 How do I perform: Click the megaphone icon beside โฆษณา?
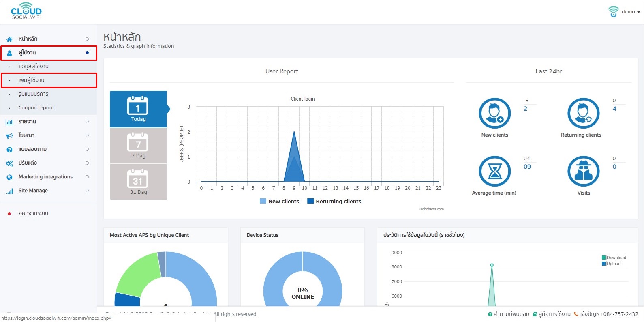coord(9,135)
